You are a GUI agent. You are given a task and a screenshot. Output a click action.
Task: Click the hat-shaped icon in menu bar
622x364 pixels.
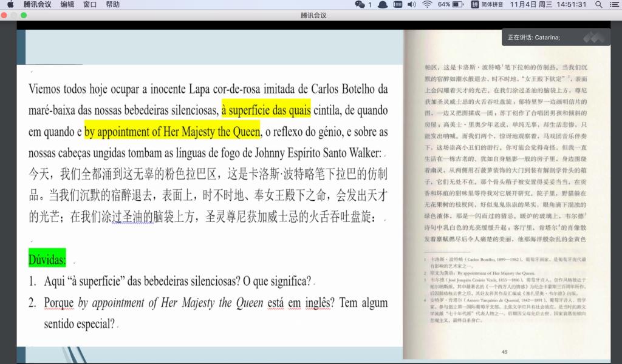click(x=383, y=4)
